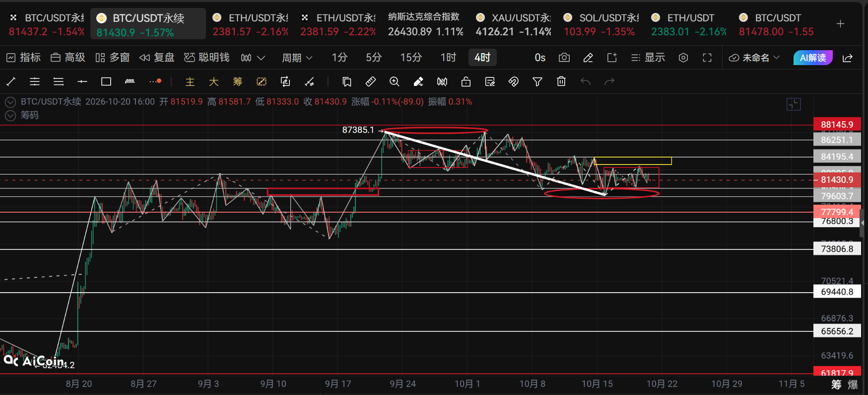Open the 复盘 replay mode
Screen dimensions: 868x395
pyautogui.click(x=157, y=58)
